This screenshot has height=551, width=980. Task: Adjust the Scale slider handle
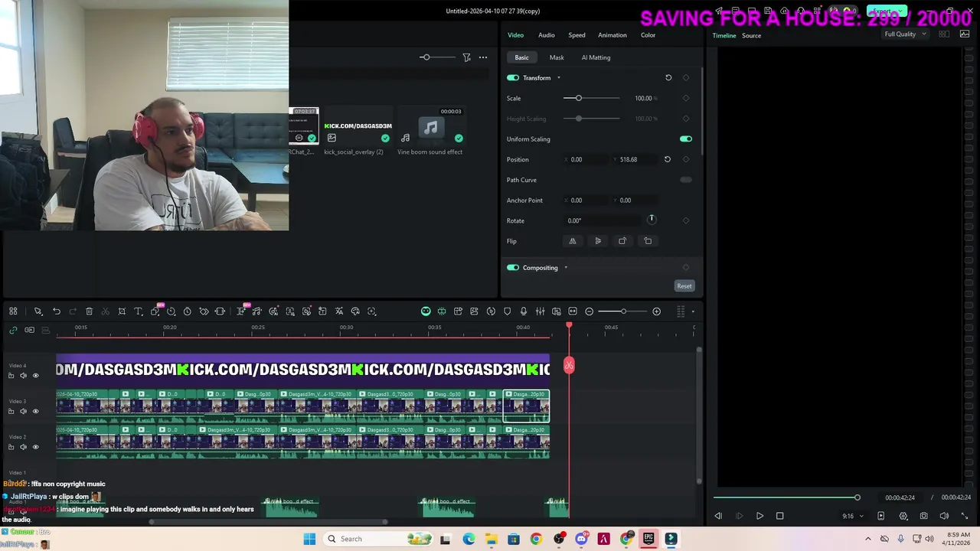click(x=578, y=98)
